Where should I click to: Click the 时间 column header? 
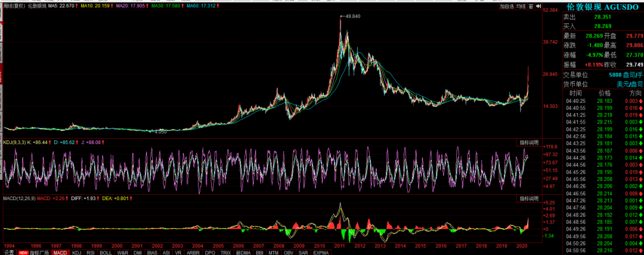click(x=575, y=93)
